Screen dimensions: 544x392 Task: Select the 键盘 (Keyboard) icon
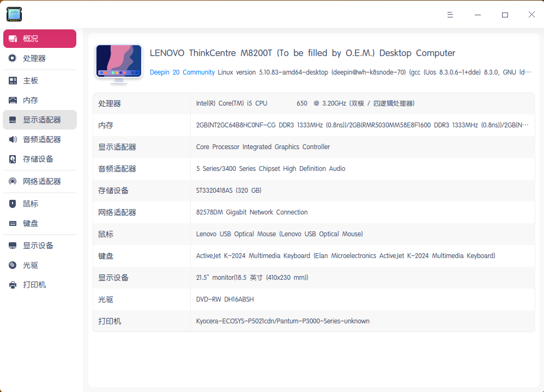12,223
